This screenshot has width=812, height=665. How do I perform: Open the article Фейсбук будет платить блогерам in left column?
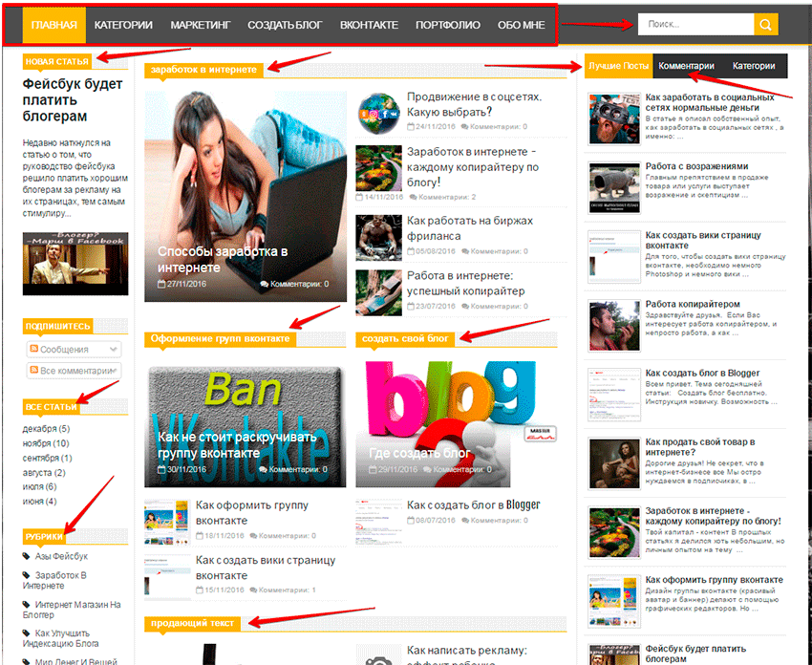(73, 100)
